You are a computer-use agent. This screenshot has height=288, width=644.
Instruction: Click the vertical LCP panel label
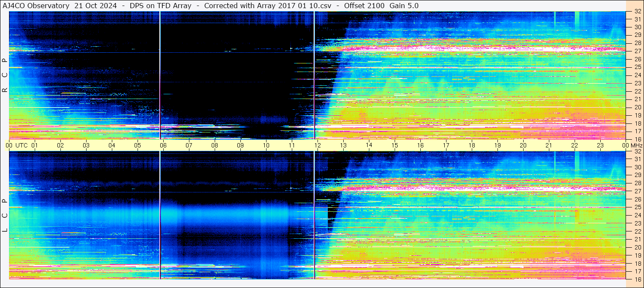(5, 215)
